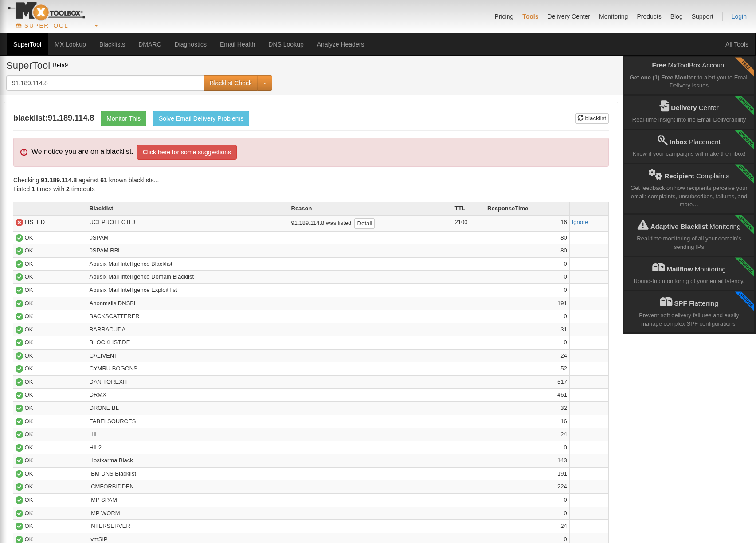Viewport: 756px width, 543px height.
Task: Click Solve Email Delivery Problems button
Action: click(x=201, y=118)
